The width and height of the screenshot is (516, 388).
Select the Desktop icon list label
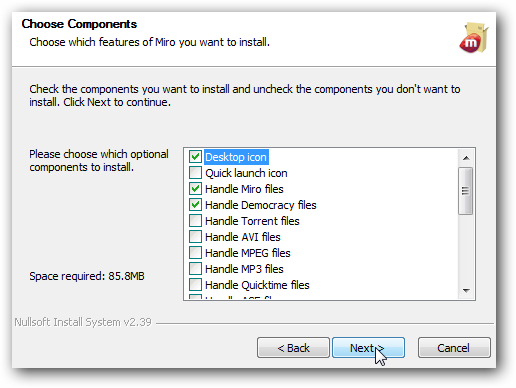pos(236,157)
